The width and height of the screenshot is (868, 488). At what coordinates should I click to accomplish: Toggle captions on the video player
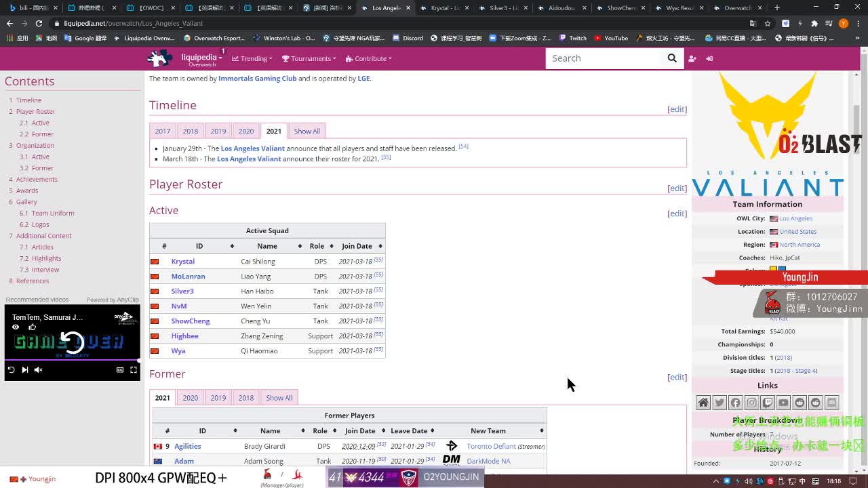pyautogui.click(x=120, y=369)
